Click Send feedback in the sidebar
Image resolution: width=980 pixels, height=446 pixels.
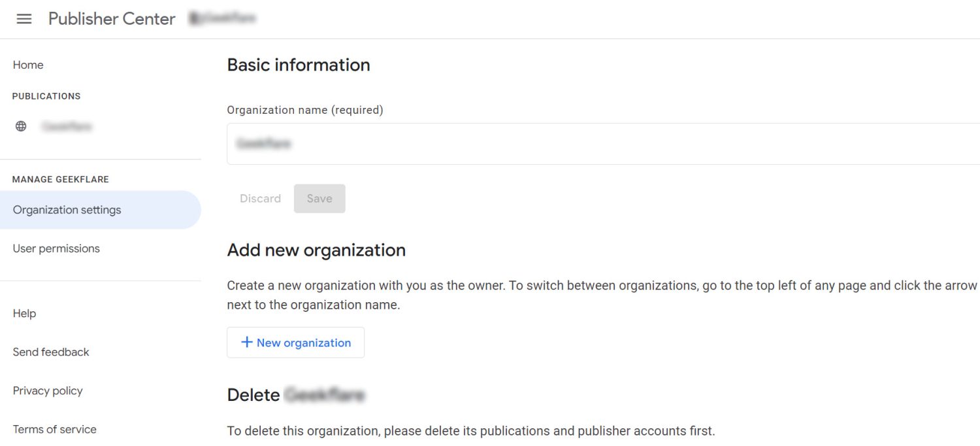(51, 352)
